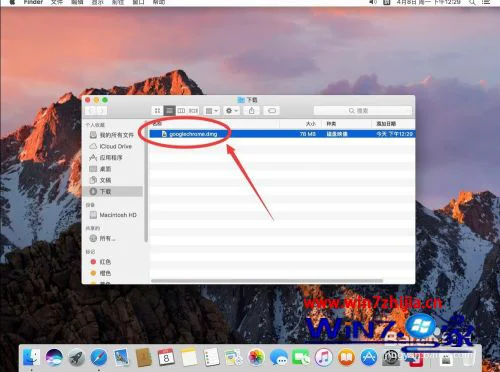Open Photos app from the Dock
The width and height of the screenshot is (500, 372).
point(256,358)
